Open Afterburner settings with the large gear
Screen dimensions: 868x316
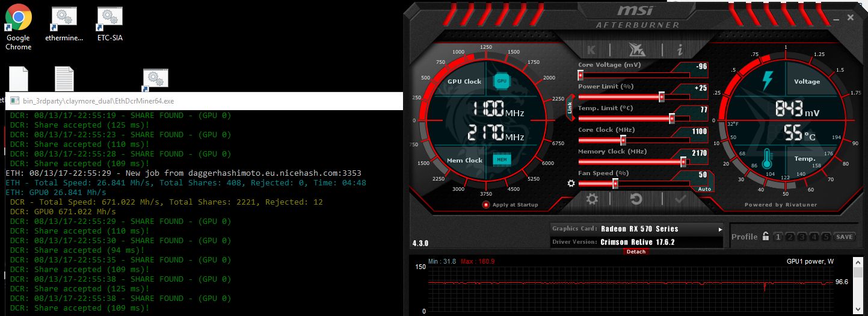592,199
